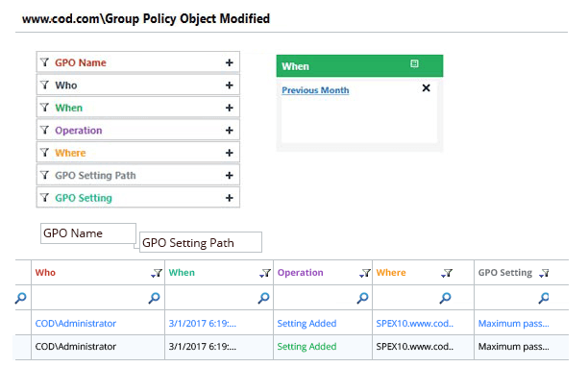Expand the Operation filter with plus
This screenshot has height=367, width=588.
[x=229, y=130]
